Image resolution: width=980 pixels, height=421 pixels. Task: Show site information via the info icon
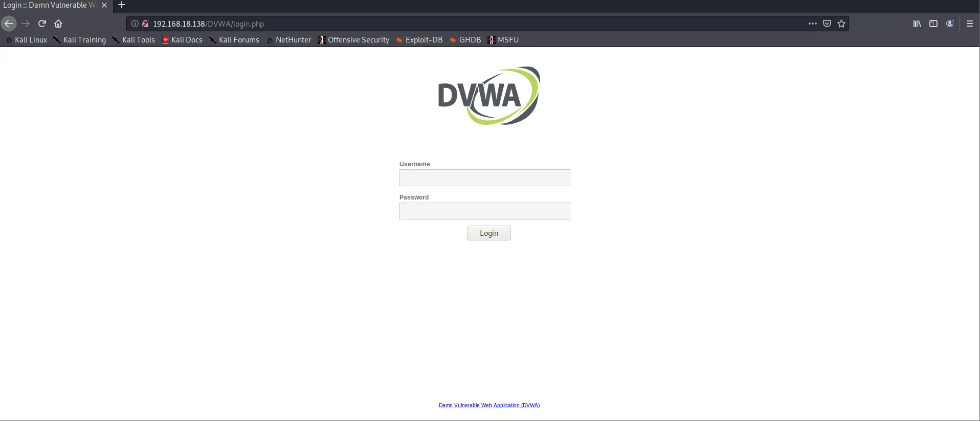[x=135, y=24]
